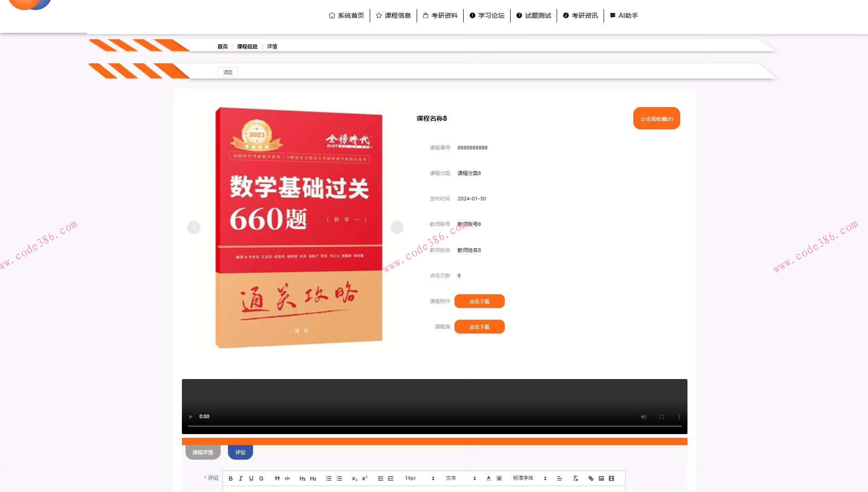Image resolution: width=868 pixels, height=492 pixels.
Task: Open the 标准字体 font family dropdown
Action: pos(523,478)
